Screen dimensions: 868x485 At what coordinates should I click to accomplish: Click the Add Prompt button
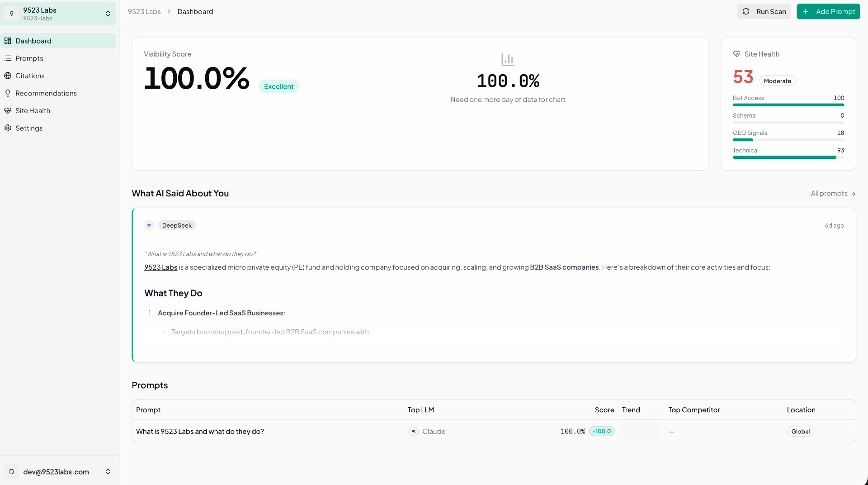click(x=828, y=12)
